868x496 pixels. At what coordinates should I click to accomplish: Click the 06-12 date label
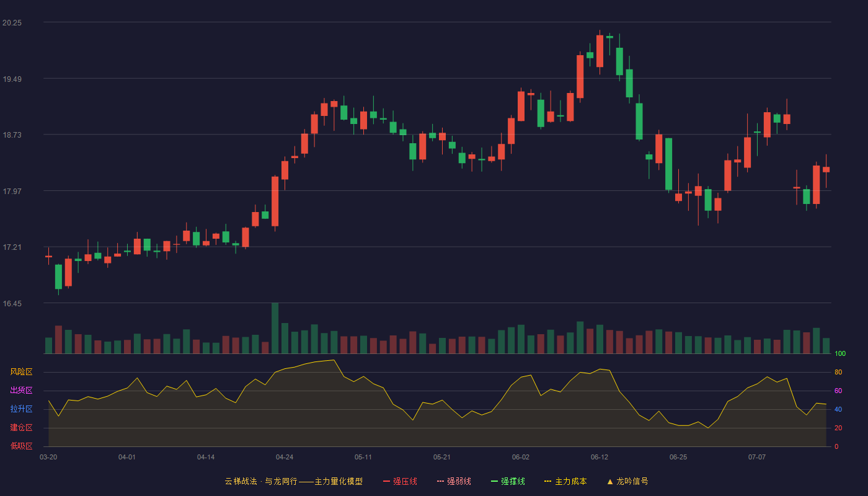coord(600,457)
